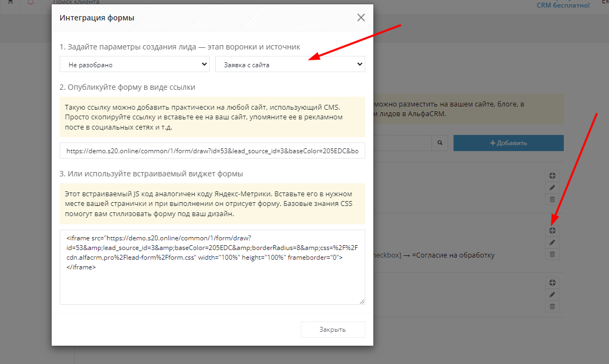Open integration icon for Согласие на обработку row

(553, 231)
